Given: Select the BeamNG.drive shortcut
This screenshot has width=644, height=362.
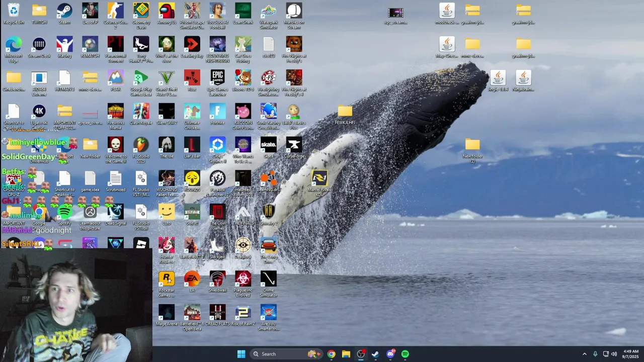Looking at the screenshot, I should [269, 182].
